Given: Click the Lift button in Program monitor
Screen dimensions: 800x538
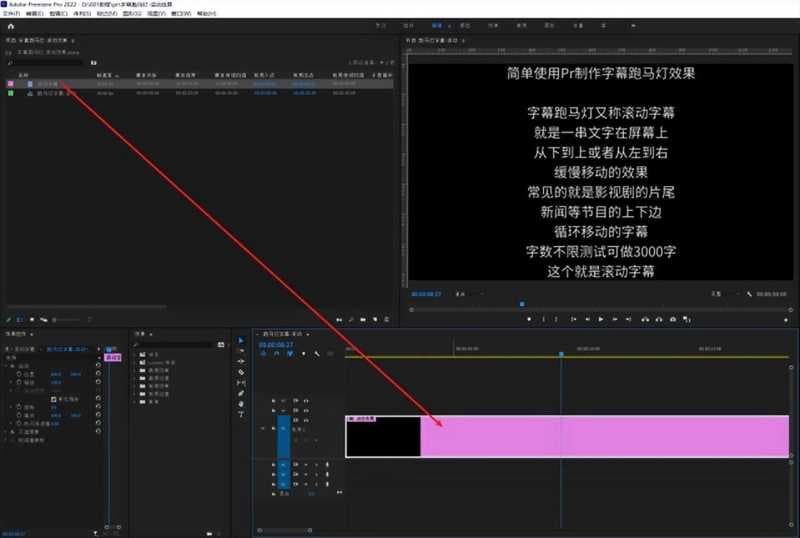Looking at the screenshot, I should click(x=645, y=320).
